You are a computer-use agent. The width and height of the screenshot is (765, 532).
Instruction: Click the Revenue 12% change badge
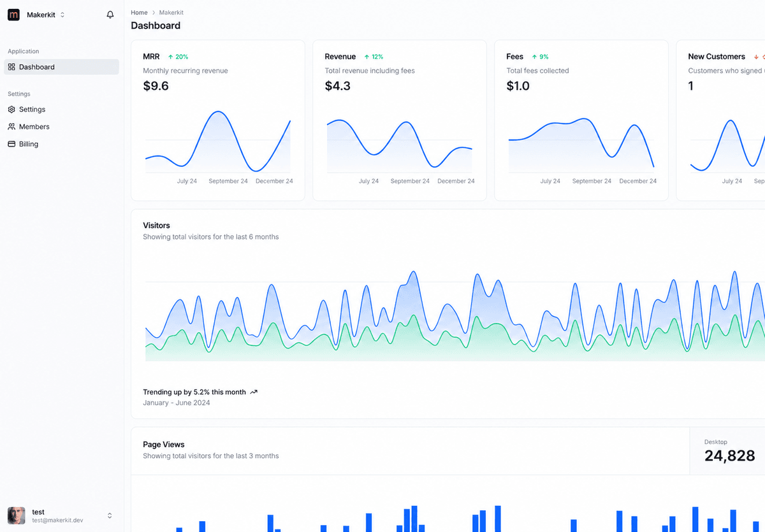374,57
